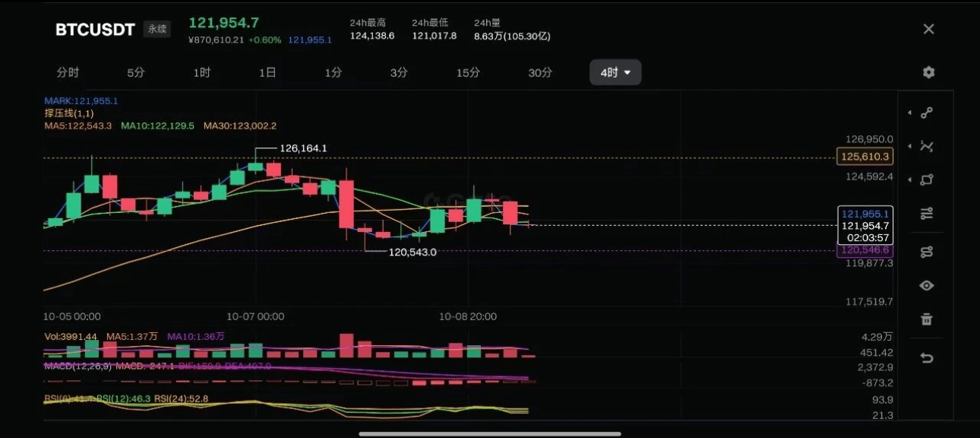980x438 pixels.
Task: Close the chart with the X button
Action: tap(928, 29)
